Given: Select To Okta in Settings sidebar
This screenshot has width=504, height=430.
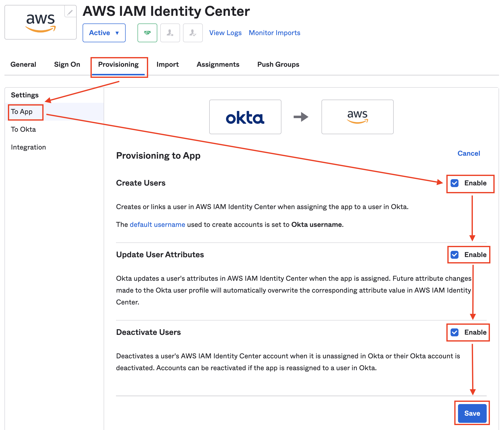Looking at the screenshot, I should [54, 129].
